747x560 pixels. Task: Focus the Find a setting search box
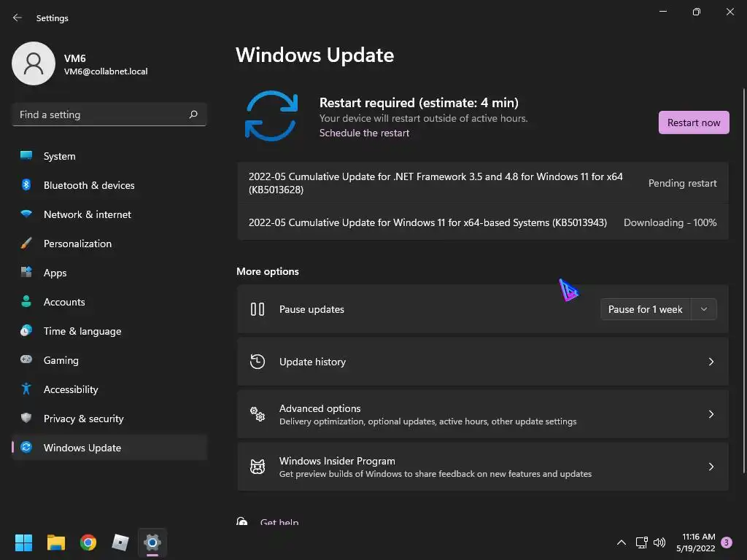coord(109,114)
